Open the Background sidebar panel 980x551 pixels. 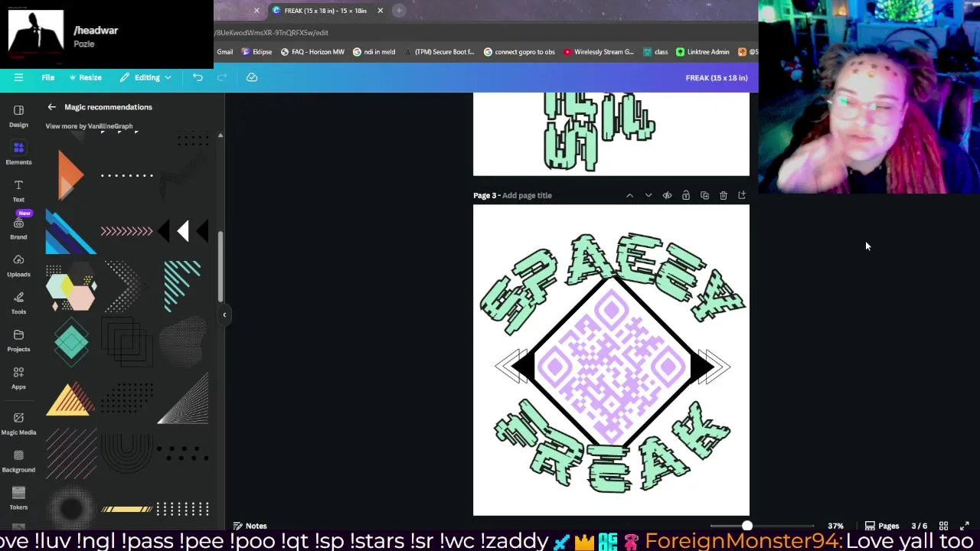(18, 461)
